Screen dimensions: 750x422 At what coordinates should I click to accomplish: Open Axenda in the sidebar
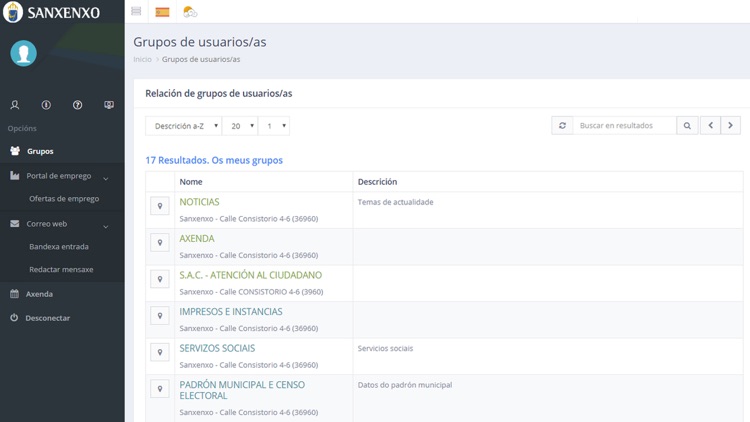39,294
